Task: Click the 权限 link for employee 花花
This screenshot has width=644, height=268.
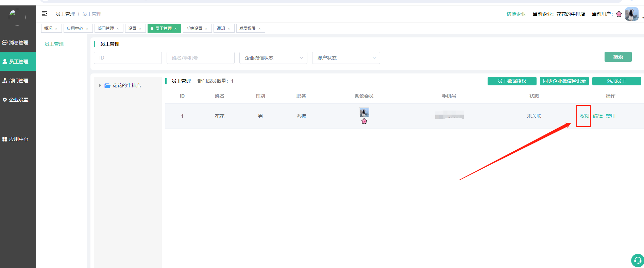Action: pyautogui.click(x=584, y=116)
